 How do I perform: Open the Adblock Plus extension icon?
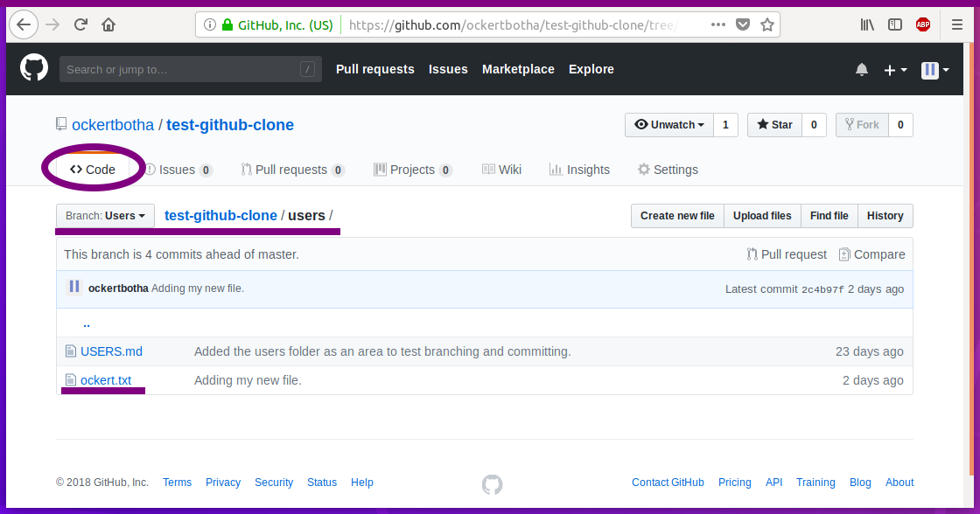(923, 24)
